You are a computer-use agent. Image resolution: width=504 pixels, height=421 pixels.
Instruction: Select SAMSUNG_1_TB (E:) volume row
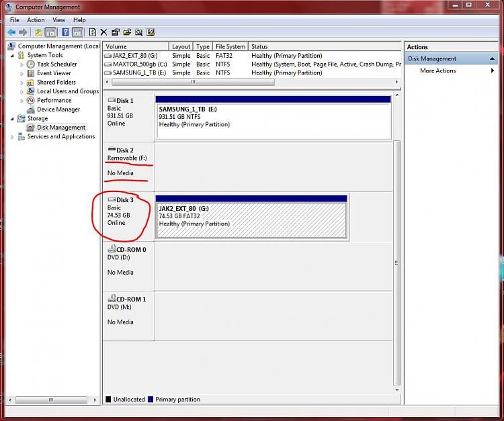(x=252, y=73)
